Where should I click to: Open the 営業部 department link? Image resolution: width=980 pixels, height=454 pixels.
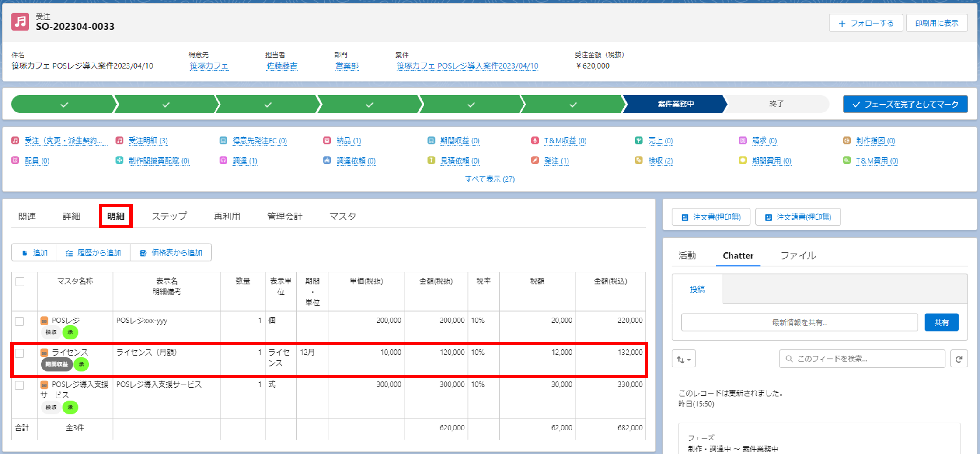[x=347, y=66]
